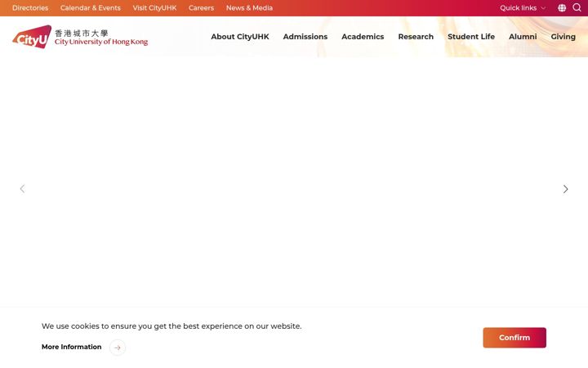Click the More Information circled arrow icon
Viewport: 588px width, 368px height.
tap(118, 348)
